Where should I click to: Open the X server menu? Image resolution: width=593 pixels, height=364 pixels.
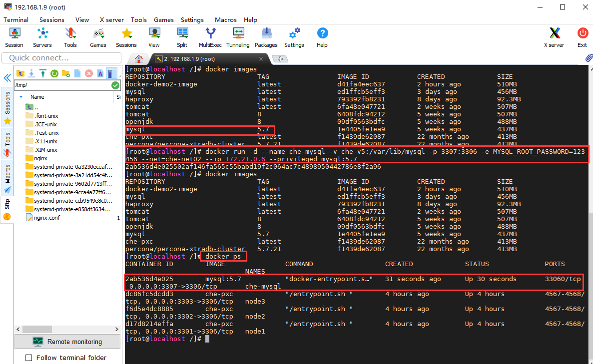coord(111,19)
